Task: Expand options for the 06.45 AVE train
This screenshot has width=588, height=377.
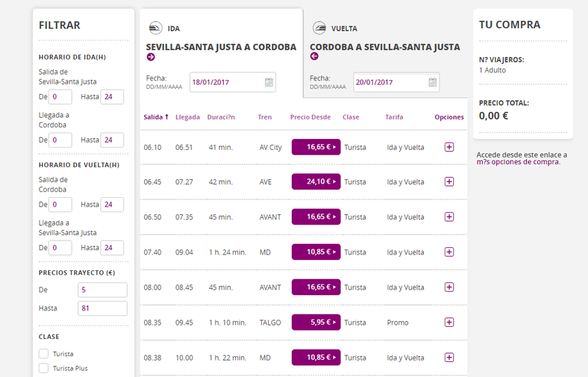Action: point(449,182)
